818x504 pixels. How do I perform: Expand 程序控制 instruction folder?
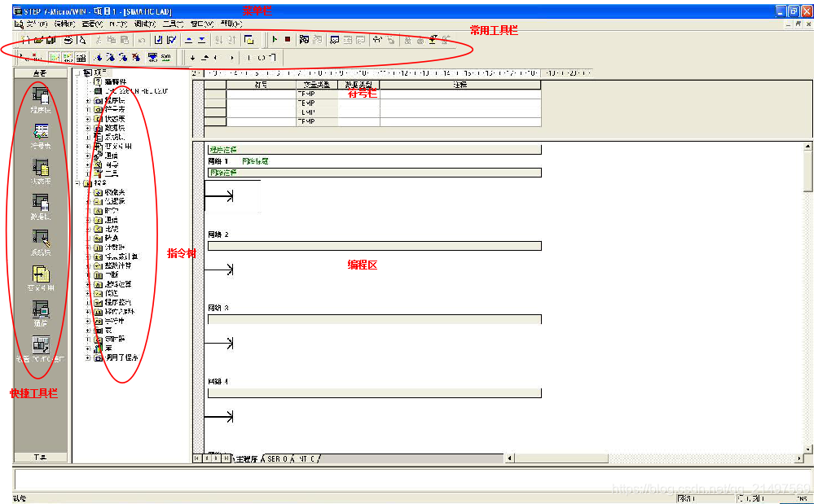tap(88, 302)
